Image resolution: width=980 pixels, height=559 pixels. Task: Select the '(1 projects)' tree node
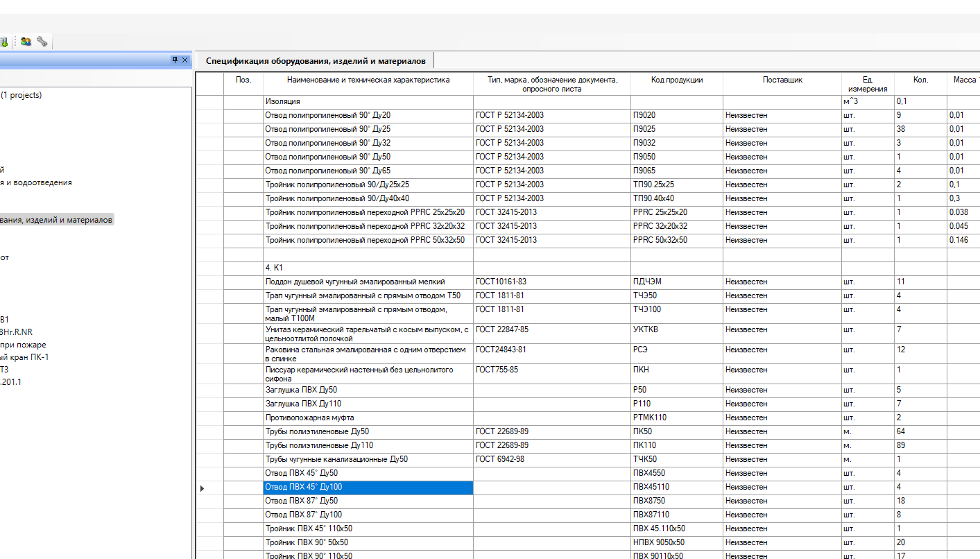tap(22, 95)
